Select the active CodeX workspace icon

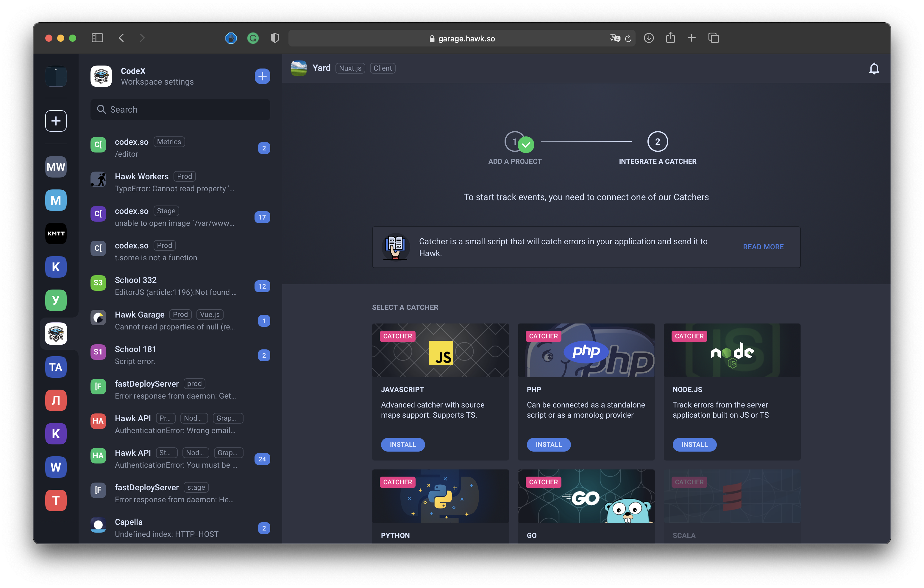click(56, 333)
